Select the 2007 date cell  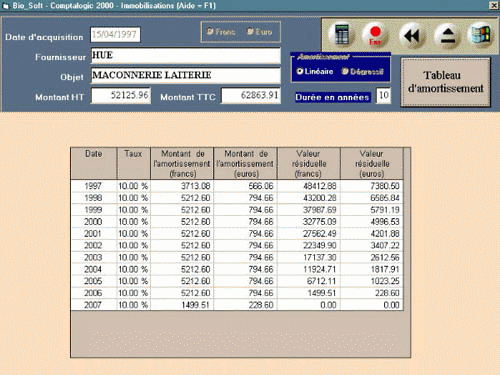(x=94, y=305)
